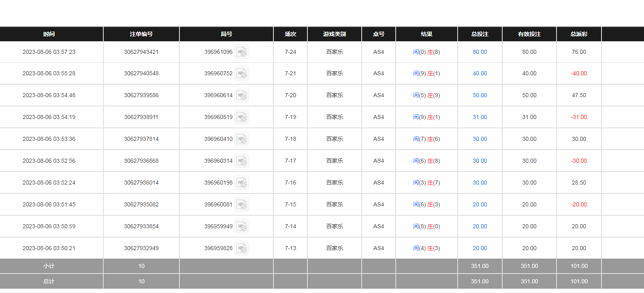The width and height of the screenshot is (644, 293).
Task: Open replay icon for round 396959949
Action: [x=242, y=227]
